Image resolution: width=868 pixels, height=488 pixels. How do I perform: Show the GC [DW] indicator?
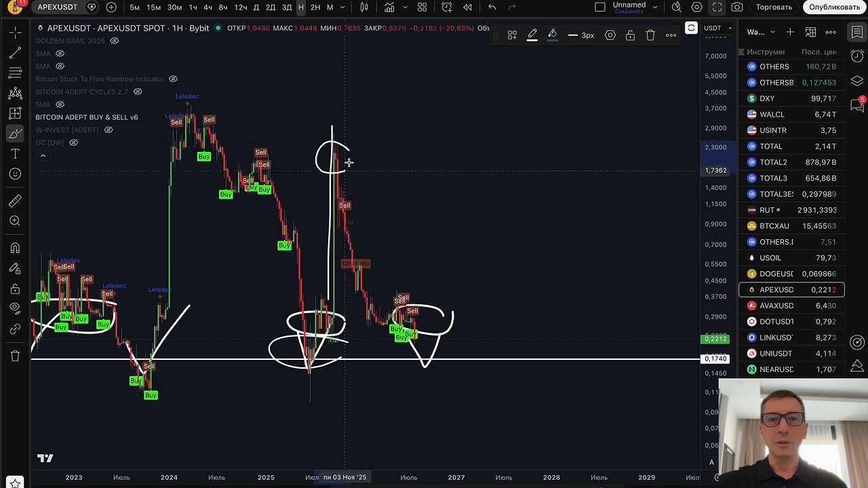(x=73, y=142)
